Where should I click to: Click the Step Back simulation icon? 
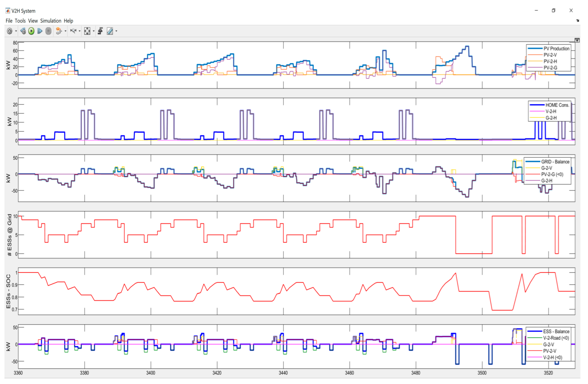(23, 31)
